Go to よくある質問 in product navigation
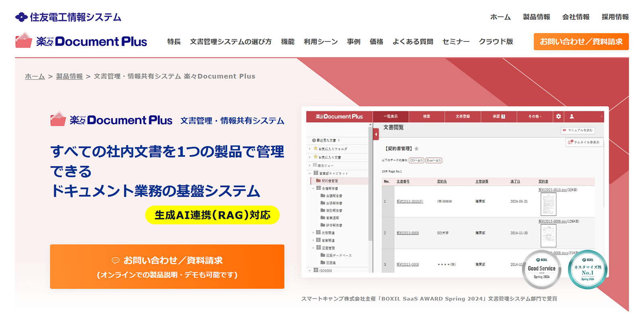This screenshot has width=644, height=318. [413, 42]
